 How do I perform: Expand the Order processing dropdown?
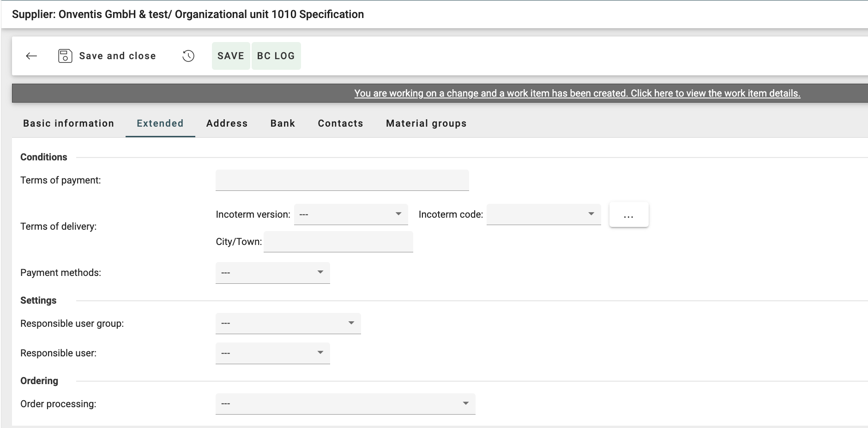[345, 404]
